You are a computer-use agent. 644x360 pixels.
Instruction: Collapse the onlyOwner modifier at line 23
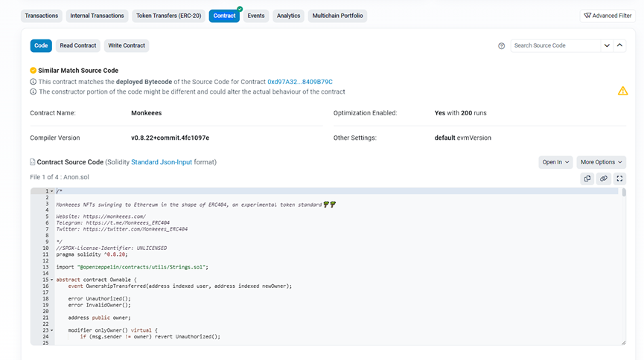51,330
